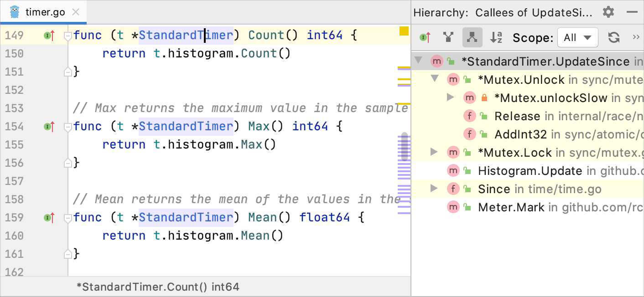Expand the *Mutex.Lock tree node

point(434,152)
